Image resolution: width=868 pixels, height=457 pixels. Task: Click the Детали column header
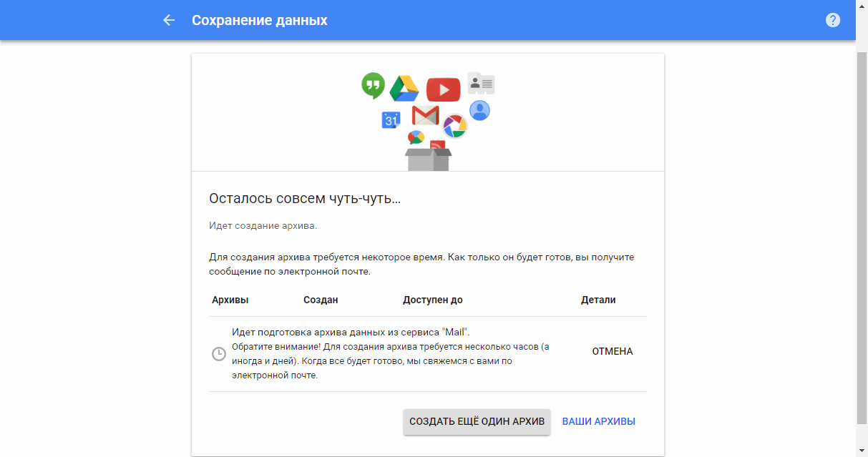(x=598, y=300)
